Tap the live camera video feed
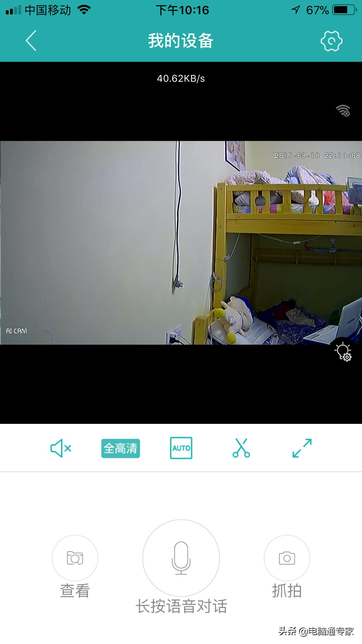This screenshot has width=362, height=644. point(181,243)
